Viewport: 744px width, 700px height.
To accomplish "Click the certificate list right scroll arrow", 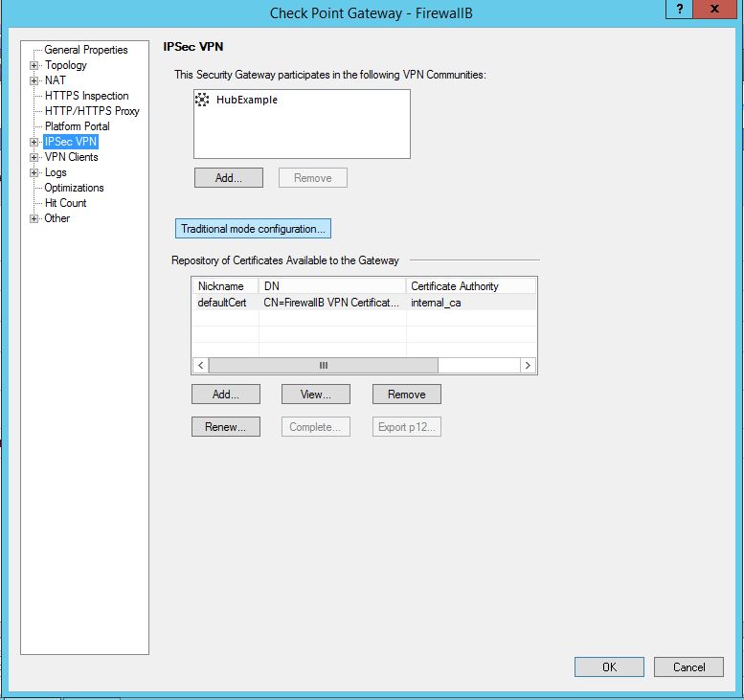I will [528, 366].
